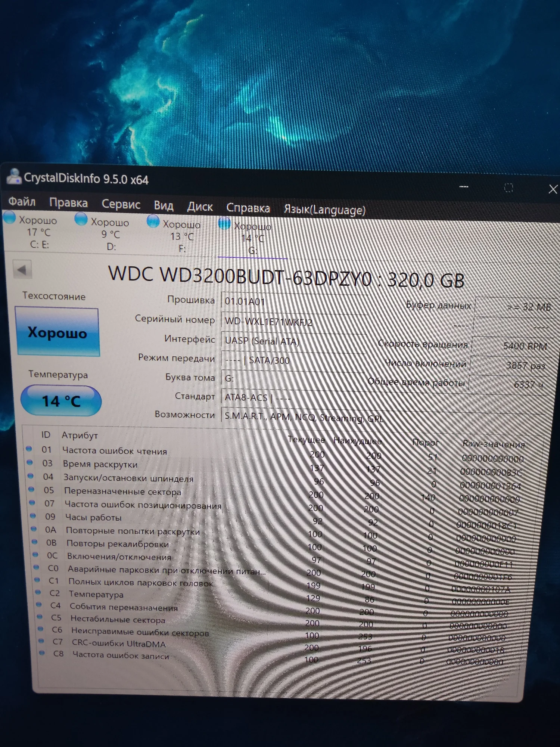Image resolution: width=560 pixels, height=747 pixels.
Task: Minimize the CrystalDiskInfo window
Action: (x=464, y=186)
